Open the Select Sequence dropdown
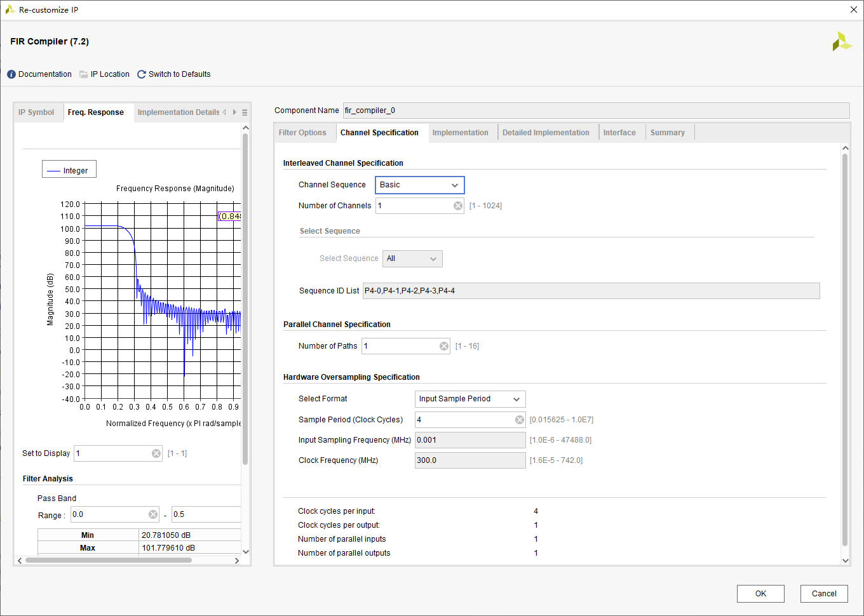The width and height of the screenshot is (864, 616). [412, 258]
